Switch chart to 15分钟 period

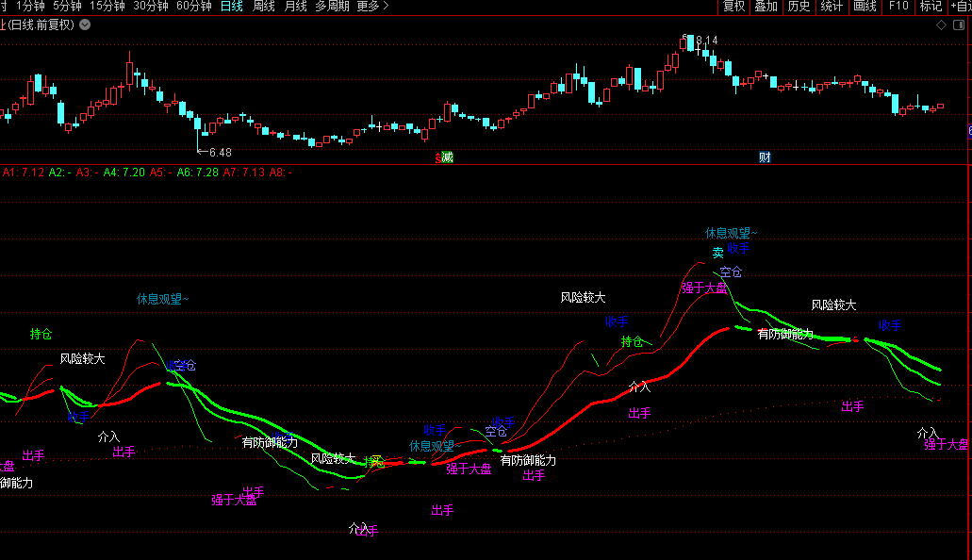(x=107, y=7)
